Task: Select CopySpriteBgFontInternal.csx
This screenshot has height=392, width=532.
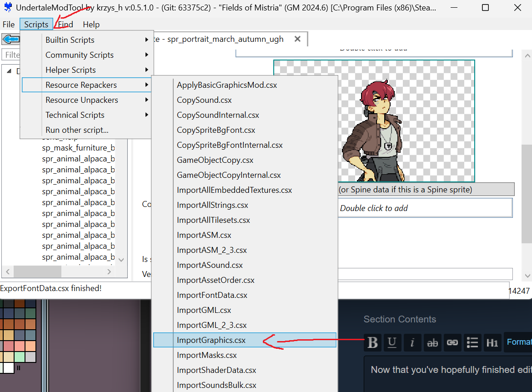Action: (x=245, y=145)
